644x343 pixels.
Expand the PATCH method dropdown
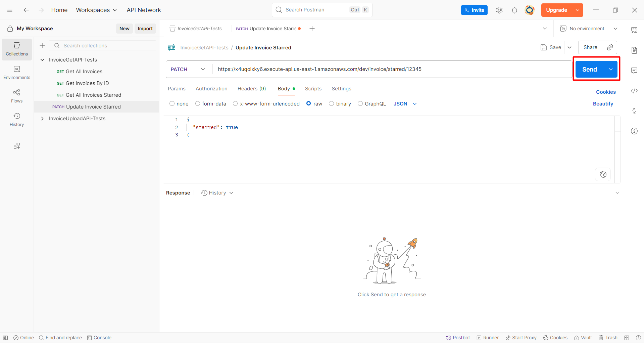pos(203,69)
